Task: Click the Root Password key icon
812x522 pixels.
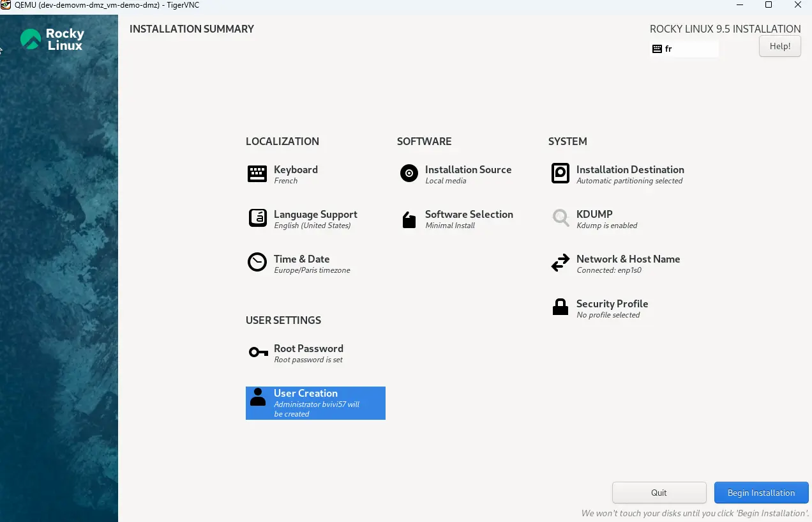Action: tap(258, 352)
